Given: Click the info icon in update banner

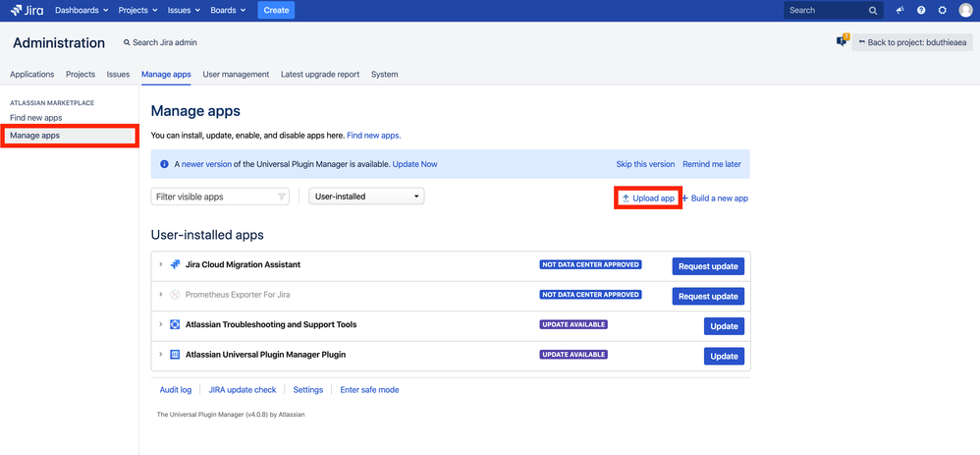Looking at the screenshot, I should [164, 164].
